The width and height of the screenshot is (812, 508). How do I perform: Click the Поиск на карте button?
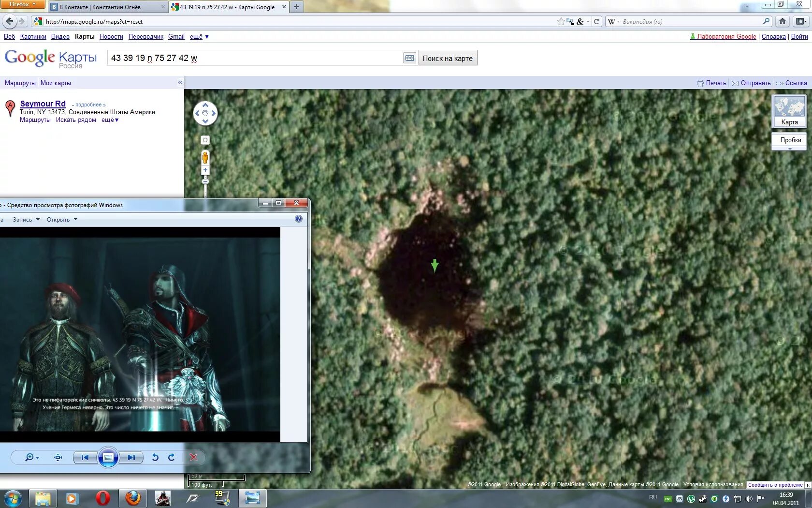tap(448, 58)
